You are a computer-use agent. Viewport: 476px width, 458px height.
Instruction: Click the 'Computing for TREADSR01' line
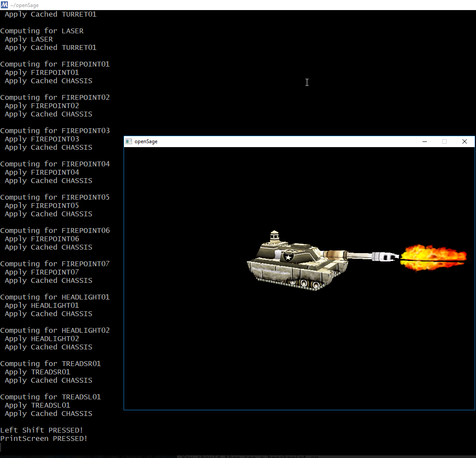pos(50,364)
